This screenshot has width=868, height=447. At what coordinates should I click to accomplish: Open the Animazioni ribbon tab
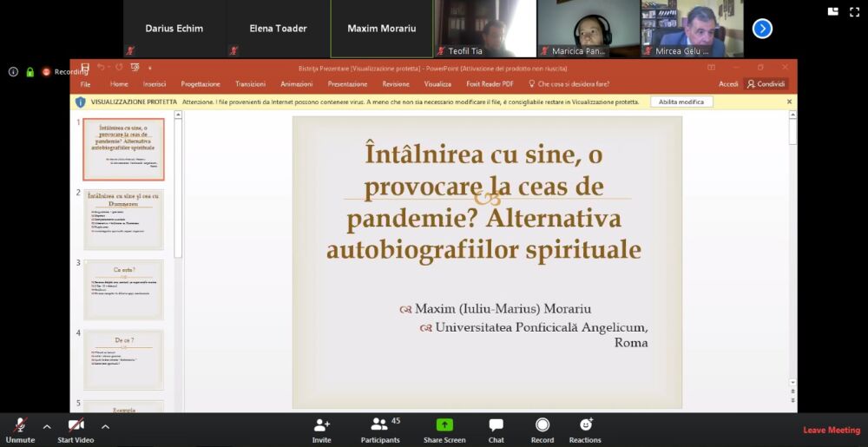click(297, 84)
